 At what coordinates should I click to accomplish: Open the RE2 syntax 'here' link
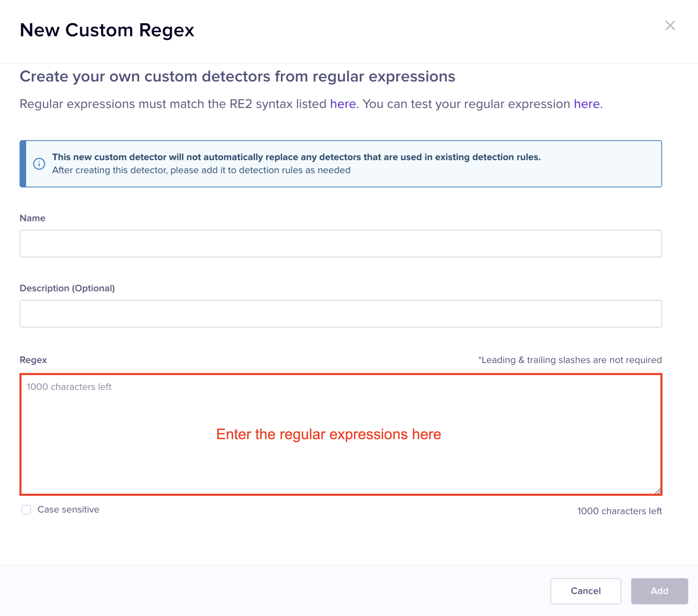point(342,104)
